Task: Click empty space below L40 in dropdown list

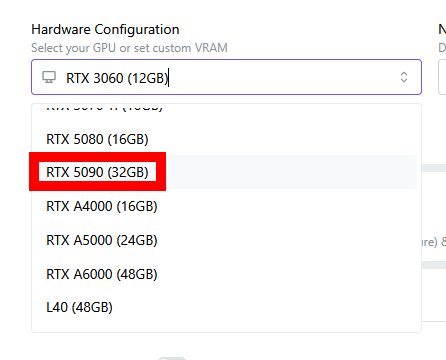Action: click(227, 328)
